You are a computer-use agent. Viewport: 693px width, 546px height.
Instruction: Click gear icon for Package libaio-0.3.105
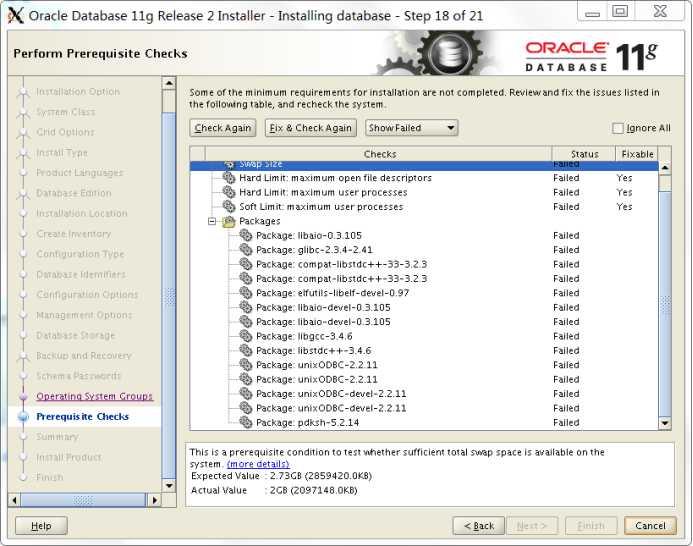(x=246, y=235)
